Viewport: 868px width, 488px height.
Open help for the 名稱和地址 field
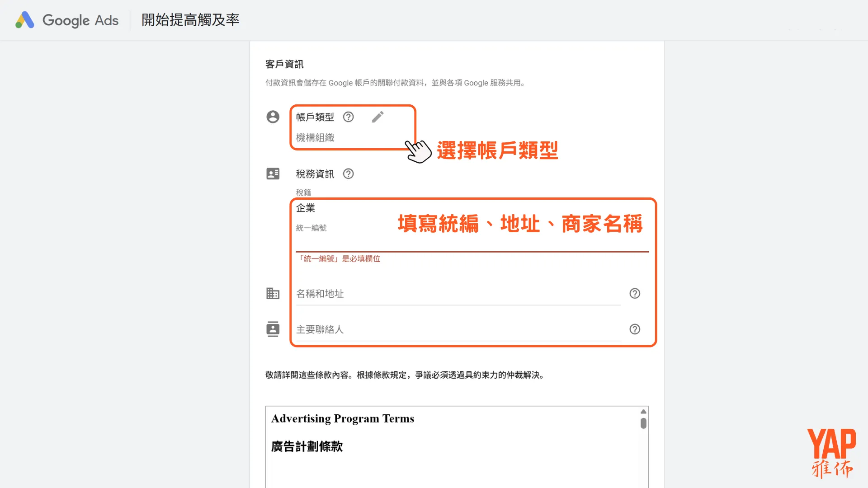click(x=635, y=293)
